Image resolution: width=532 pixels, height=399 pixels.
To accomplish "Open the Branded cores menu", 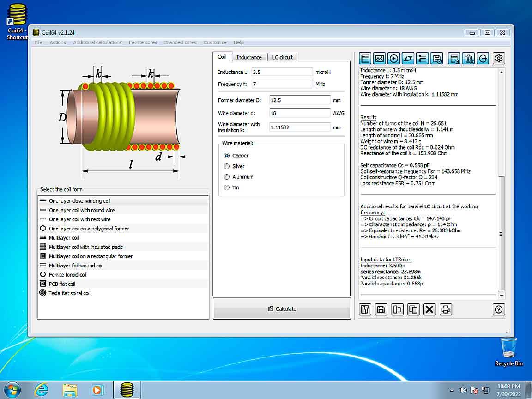I will (180, 42).
